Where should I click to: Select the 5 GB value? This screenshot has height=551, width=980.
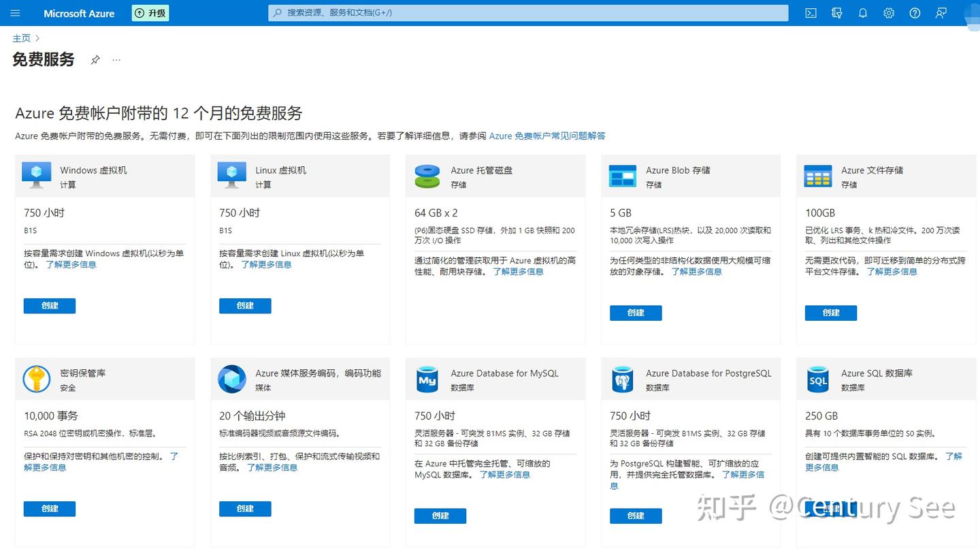click(621, 212)
